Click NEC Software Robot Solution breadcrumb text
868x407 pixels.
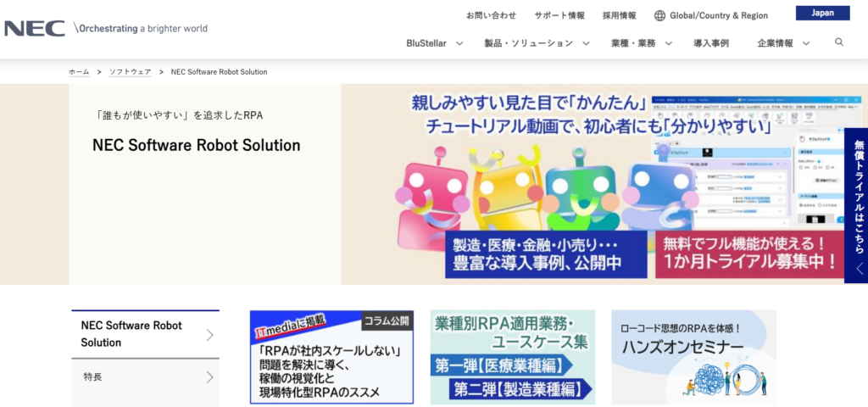220,72
